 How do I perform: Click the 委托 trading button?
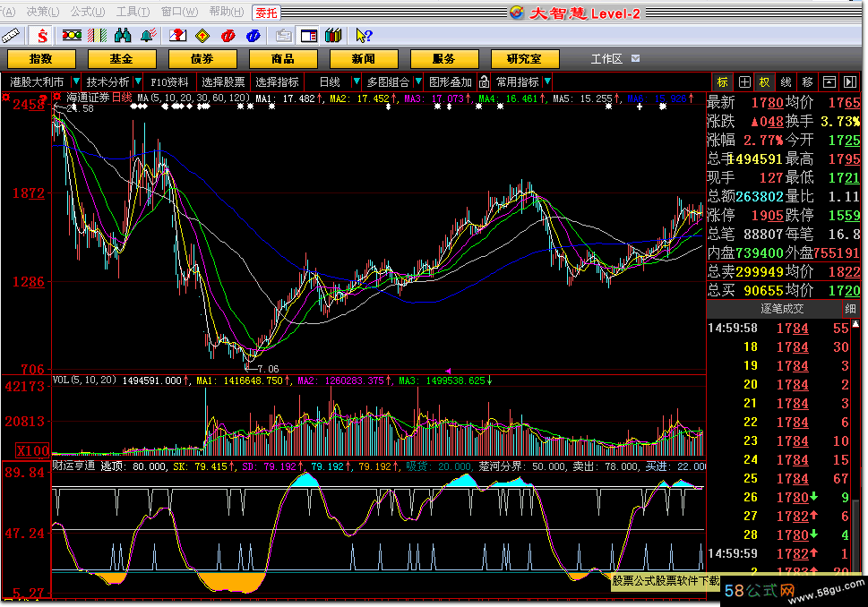tap(266, 13)
